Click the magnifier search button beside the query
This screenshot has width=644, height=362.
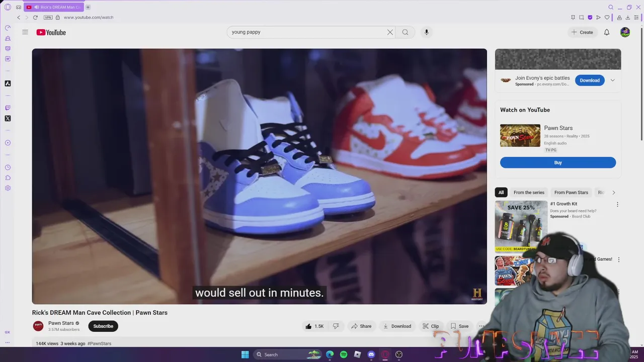click(405, 32)
